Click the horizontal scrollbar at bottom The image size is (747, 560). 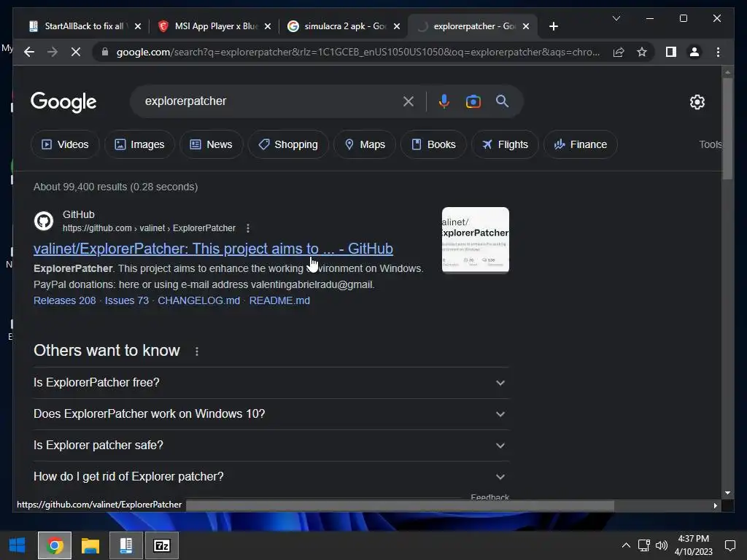click(400, 505)
